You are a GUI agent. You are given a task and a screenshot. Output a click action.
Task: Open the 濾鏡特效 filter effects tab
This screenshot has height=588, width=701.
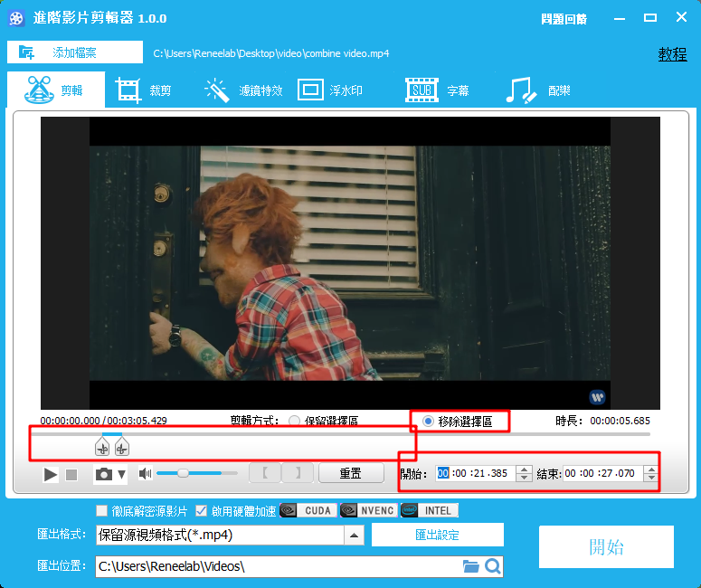(x=243, y=90)
